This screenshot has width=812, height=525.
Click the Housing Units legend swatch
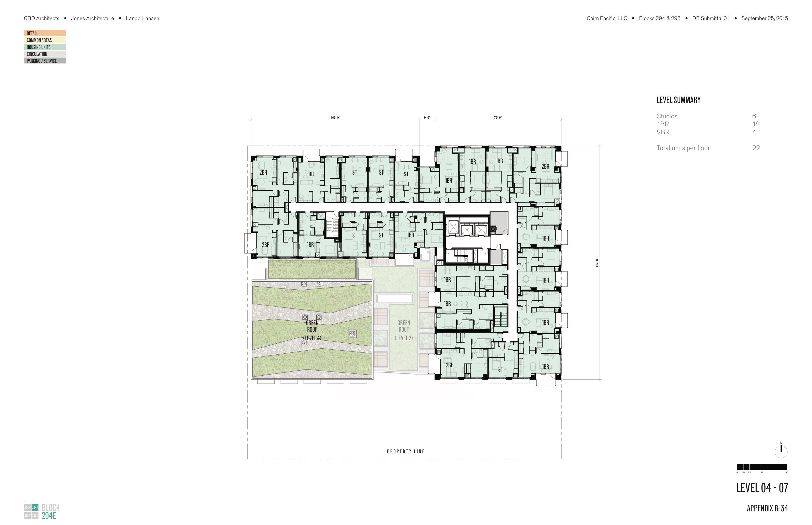[45, 47]
